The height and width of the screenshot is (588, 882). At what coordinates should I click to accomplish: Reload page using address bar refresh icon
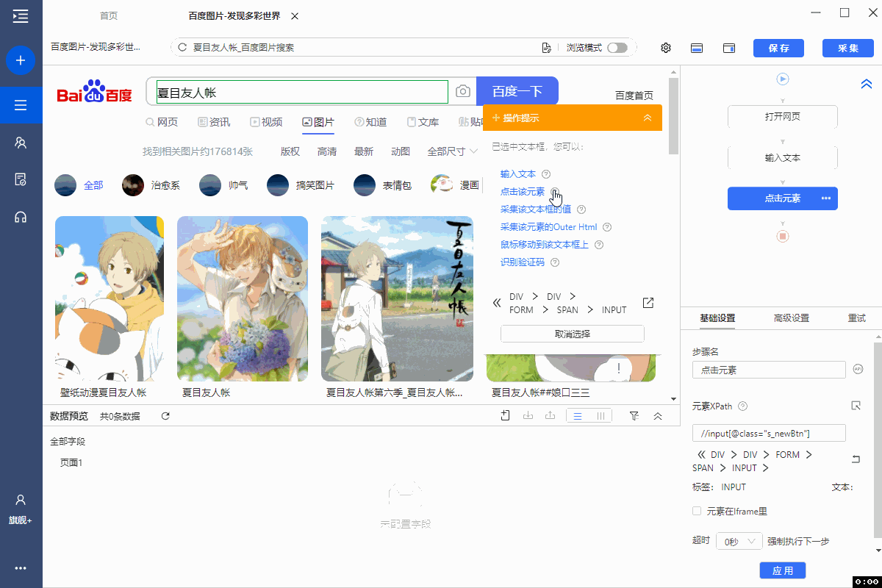point(182,48)
